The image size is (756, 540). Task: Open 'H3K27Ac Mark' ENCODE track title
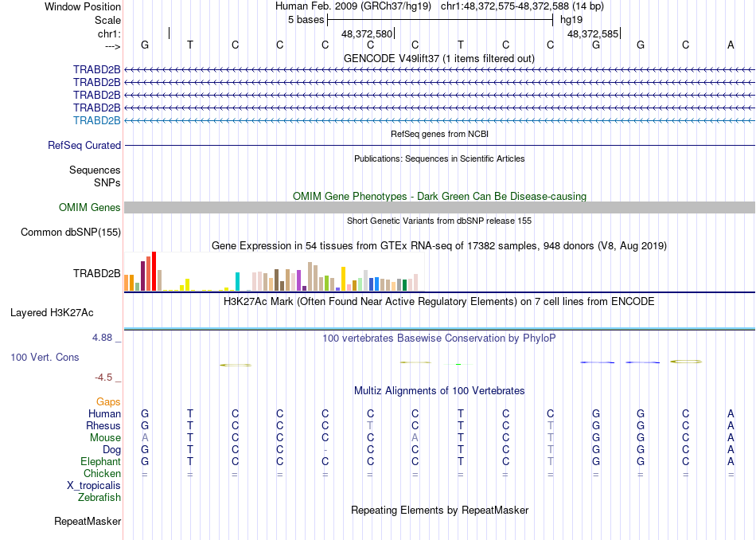(x=439, y=302)
